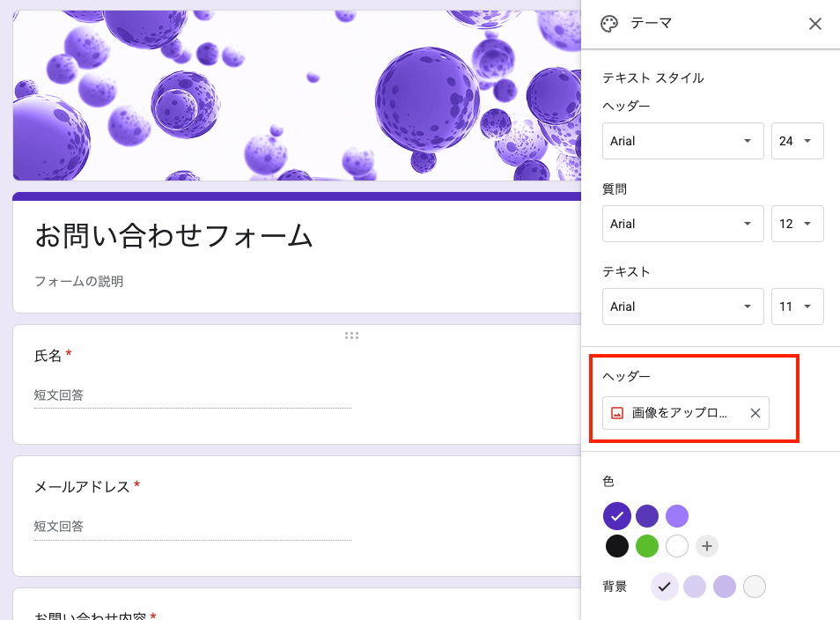This screenshot has width=840, height=620.
Task: Open the ヘッダー font size dropdown
Action: (x=797, y=141)
